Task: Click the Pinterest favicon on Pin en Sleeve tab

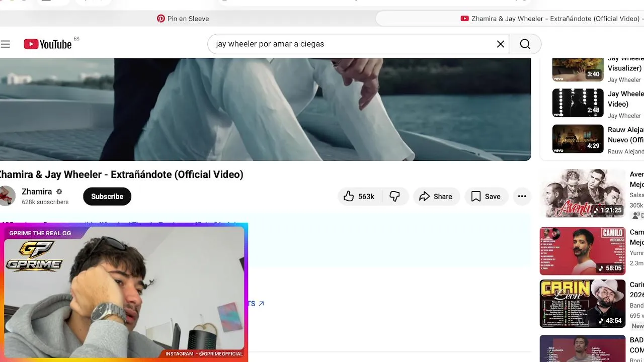Action: 161,19
